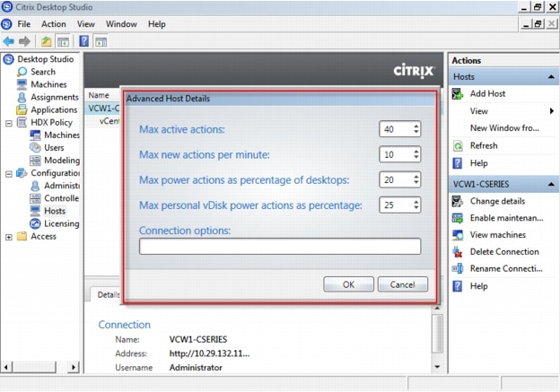Click Help under Hosts actions

click(x=478, y=163)
